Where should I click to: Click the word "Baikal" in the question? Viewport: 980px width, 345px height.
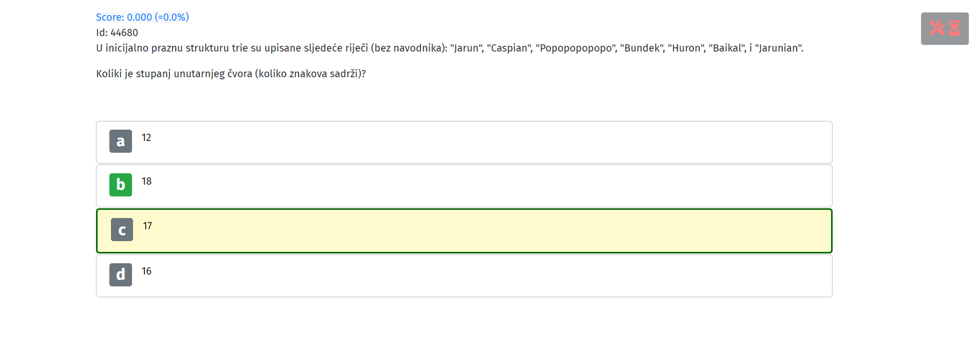(727, 48)
